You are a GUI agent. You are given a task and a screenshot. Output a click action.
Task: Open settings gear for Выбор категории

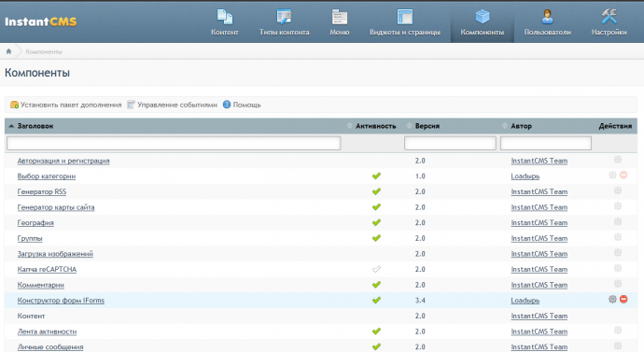coord(612,175)
